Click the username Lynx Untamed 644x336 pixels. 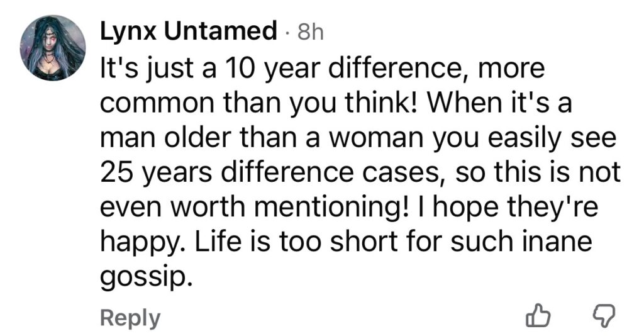point(189,31)
